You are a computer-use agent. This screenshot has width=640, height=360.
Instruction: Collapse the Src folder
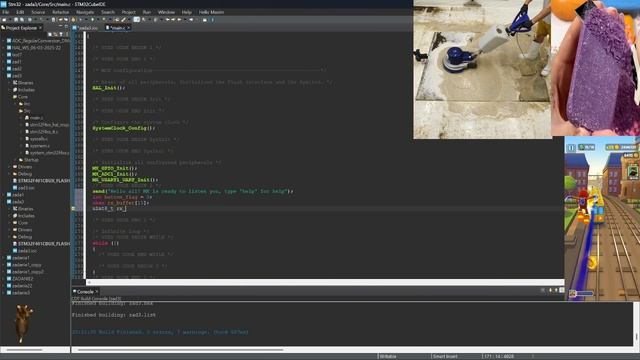[16, 111]
